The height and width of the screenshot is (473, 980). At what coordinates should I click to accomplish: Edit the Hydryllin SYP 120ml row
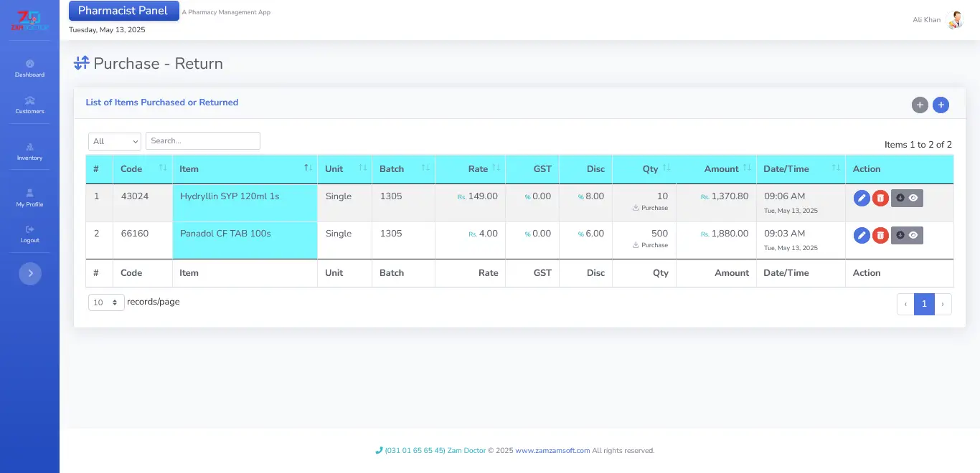(x=862, y=198)
